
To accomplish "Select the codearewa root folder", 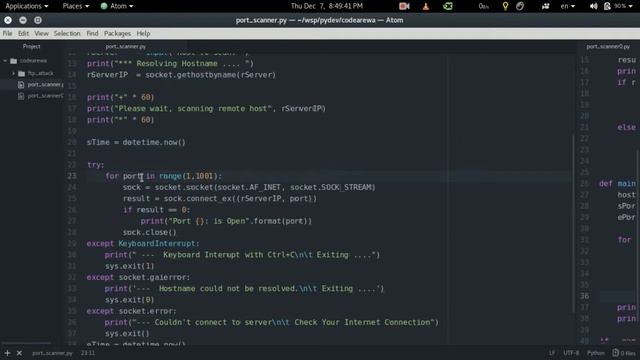I will tap(33, 61).
